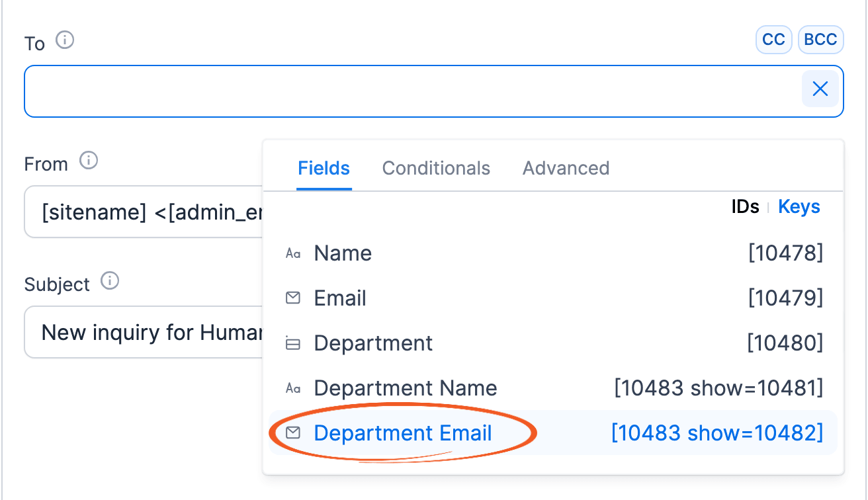
Task: Click the text icon beside Department Name
Action: tap(293, 388)
